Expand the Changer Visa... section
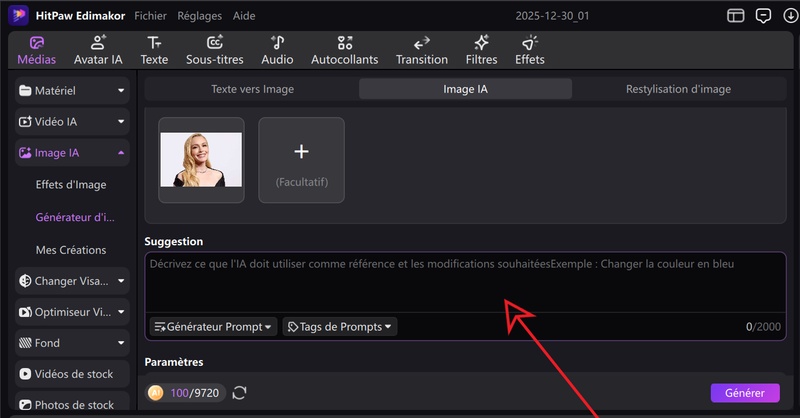This screenshot has width=800, height=418. click(x=72, y=281)
